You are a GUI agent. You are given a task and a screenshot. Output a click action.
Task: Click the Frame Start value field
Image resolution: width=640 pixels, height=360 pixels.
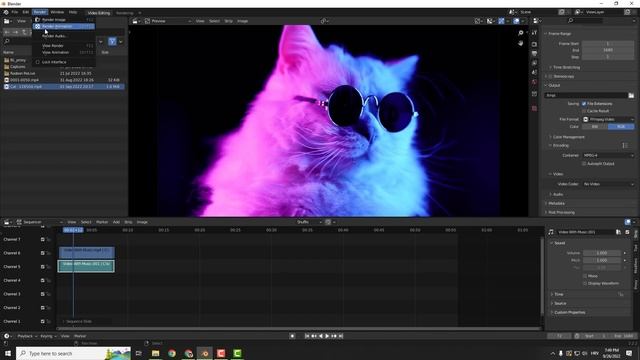[608, 44]
